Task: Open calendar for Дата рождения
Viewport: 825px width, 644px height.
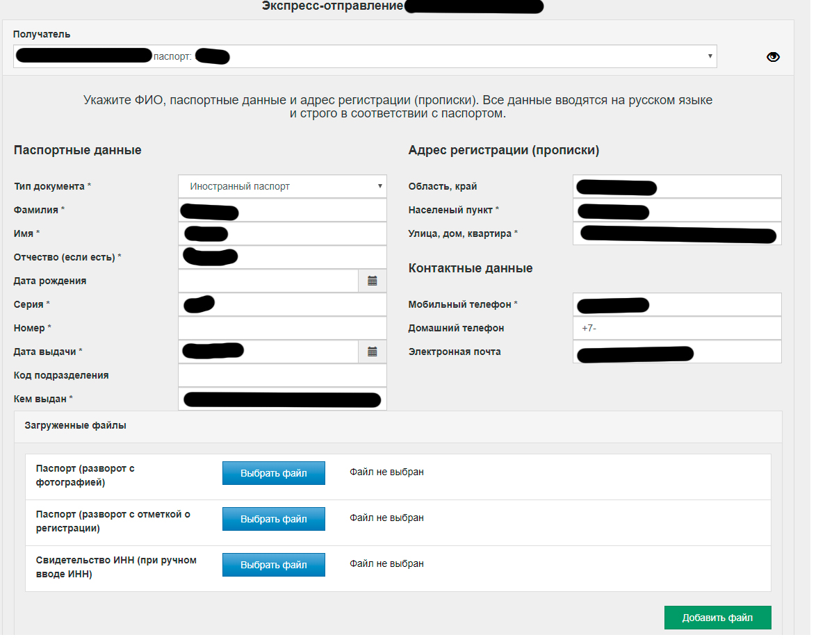Action: coord(373,281)
